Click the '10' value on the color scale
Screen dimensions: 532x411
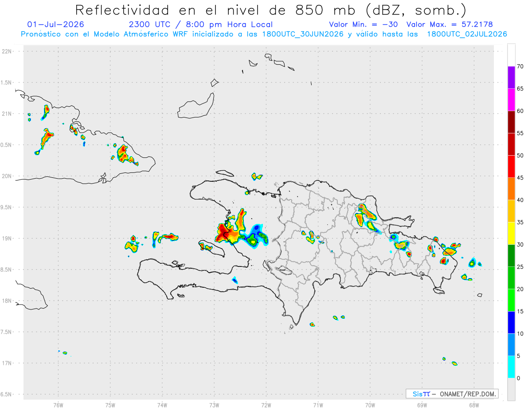pyautogui.click(x=520, y=333)
